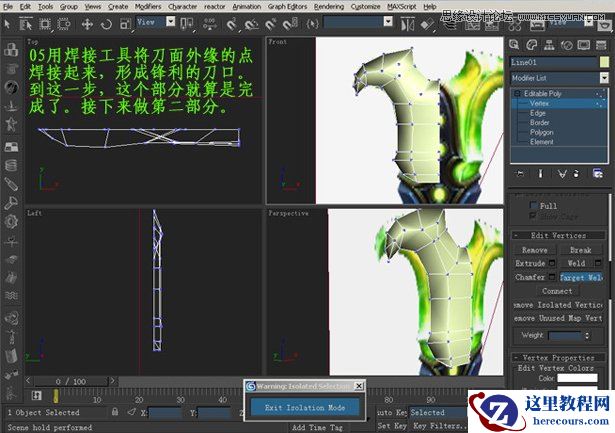Toggle Window/Crossing selection mode
This screenshot has height=433, width=615.
pyautogui.click(x=64, y=24)
